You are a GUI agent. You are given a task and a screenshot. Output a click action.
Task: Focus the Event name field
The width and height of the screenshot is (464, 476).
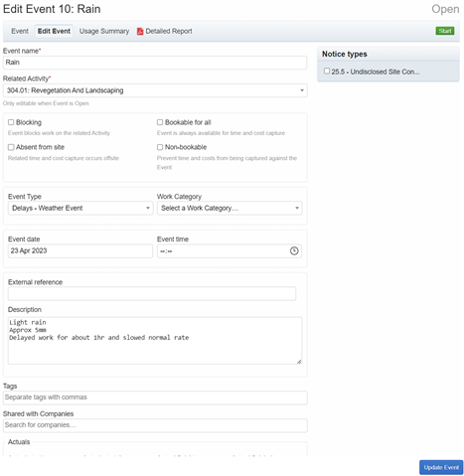point(155,63)
